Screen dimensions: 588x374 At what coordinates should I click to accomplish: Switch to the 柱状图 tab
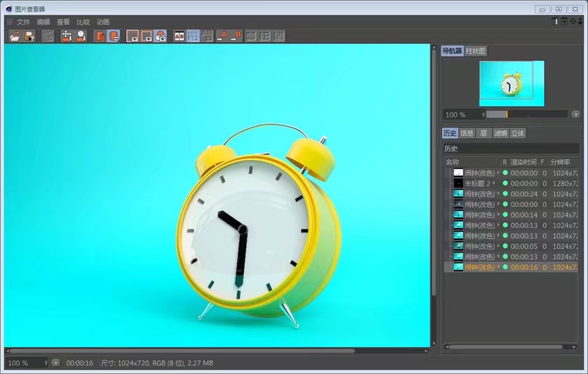(x=475, y=51)
